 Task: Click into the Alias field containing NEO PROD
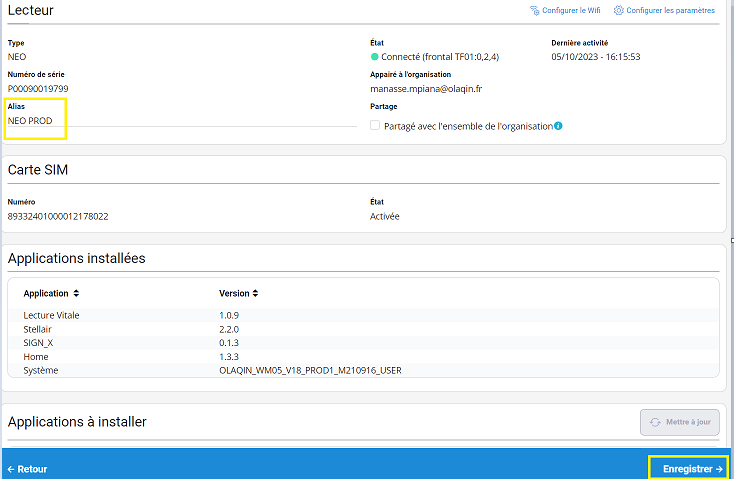coord(180,121)
